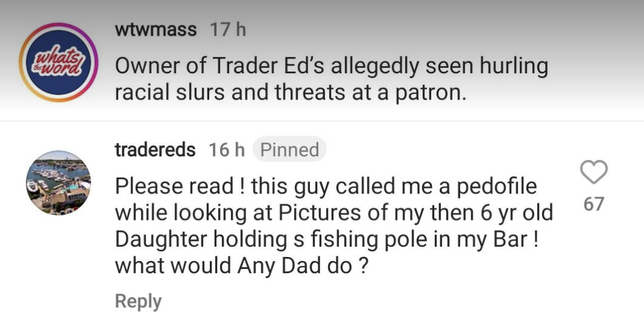Select the "racial slurs and threats" caption line
Screen dimensions: 644x326
[290, 93]
